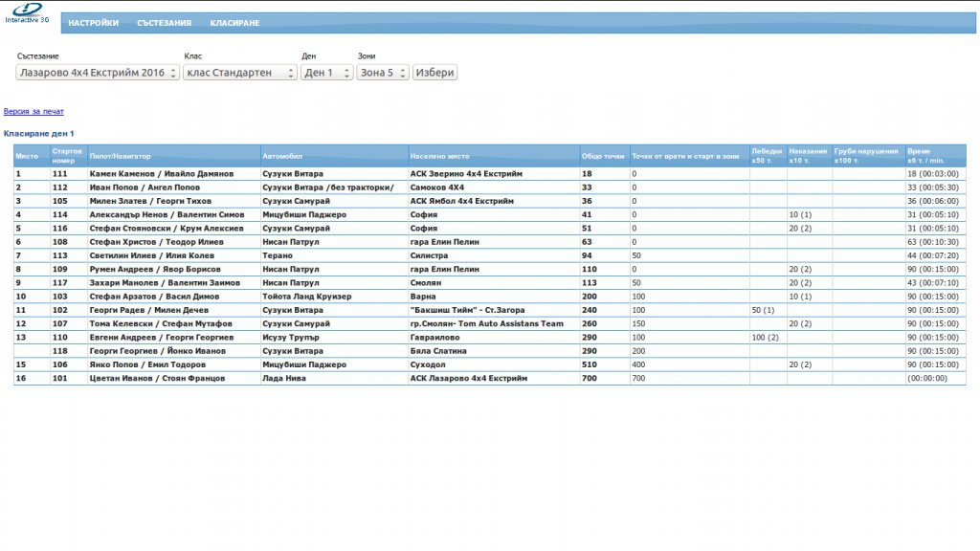Viewport: 980px width, 551px height.
Task: Click the Автомобил column header
Action: click(334, 156)
